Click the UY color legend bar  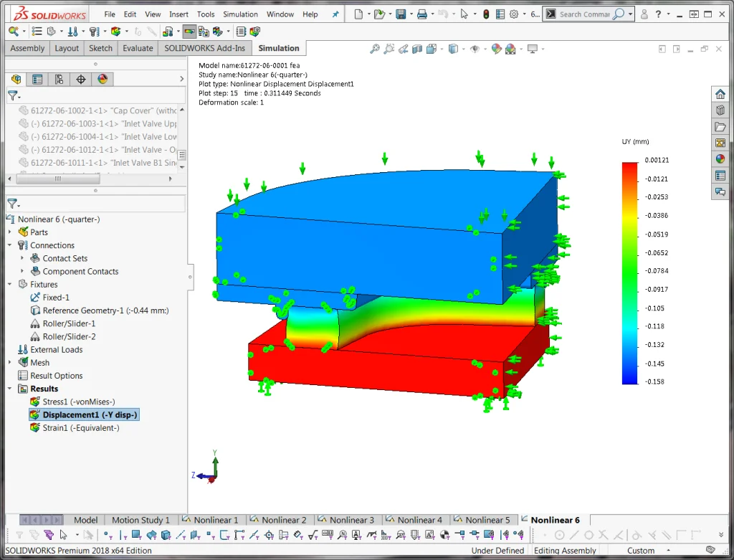click(629, 272)
